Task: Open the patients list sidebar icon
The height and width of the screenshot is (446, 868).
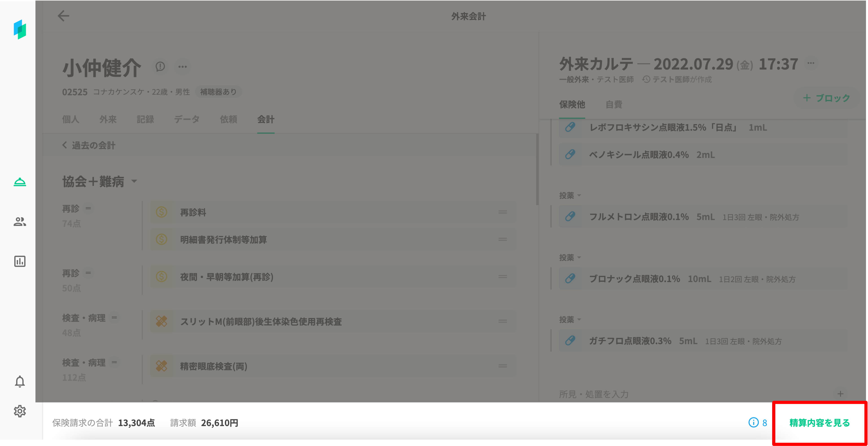Action: pyautogui.click(x=20, y=222)
